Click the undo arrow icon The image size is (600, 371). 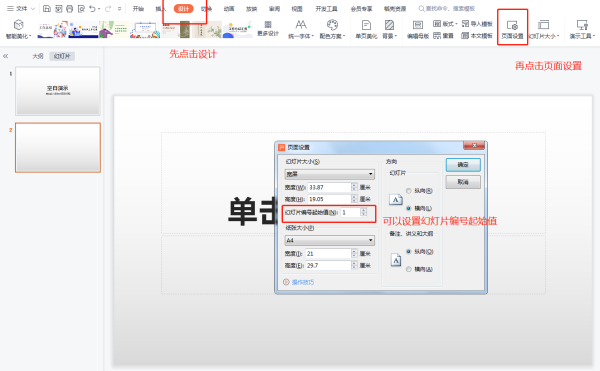[92, 8]
